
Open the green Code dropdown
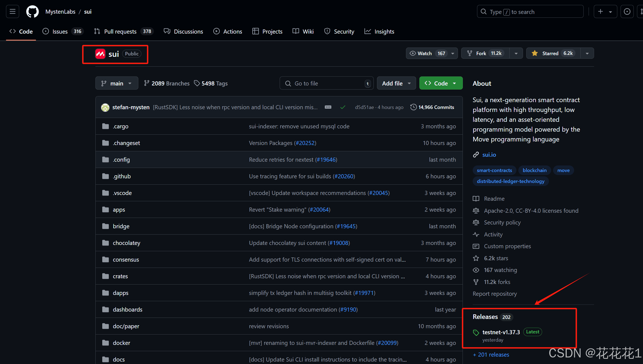[x=441, y=83]
